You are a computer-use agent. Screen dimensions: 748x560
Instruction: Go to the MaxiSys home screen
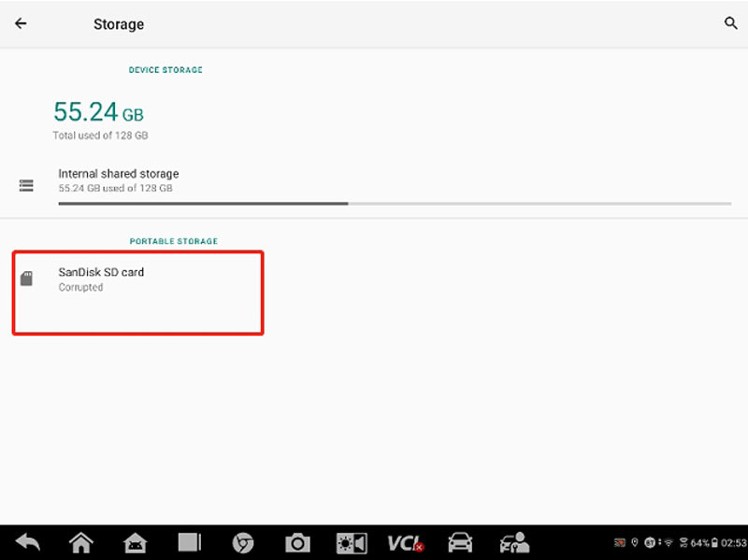[x=81, y=542]
